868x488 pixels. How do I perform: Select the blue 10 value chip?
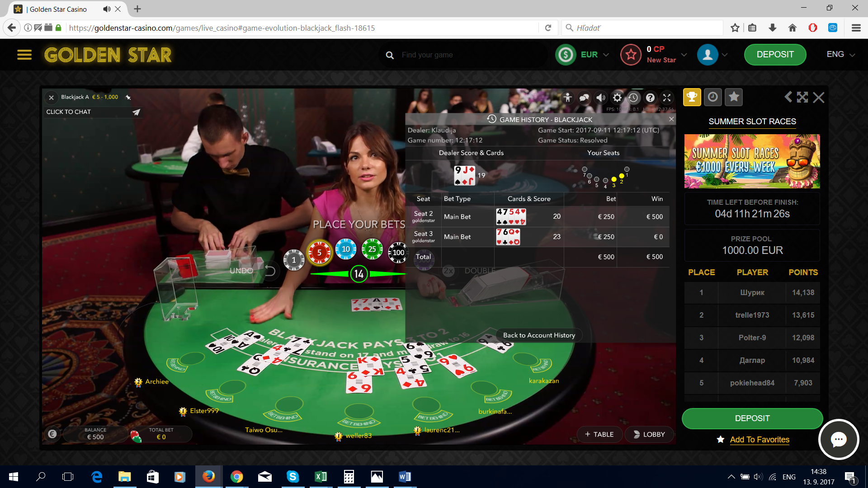tap(346, 249)
